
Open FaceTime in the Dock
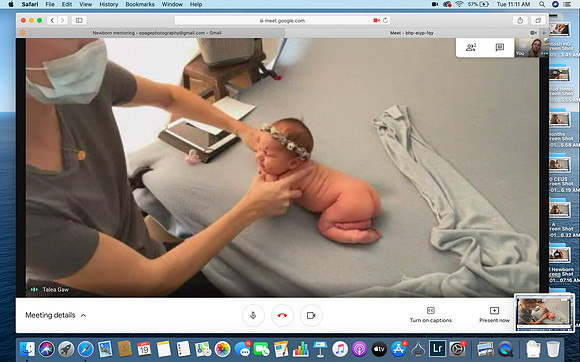coord(262,349)
